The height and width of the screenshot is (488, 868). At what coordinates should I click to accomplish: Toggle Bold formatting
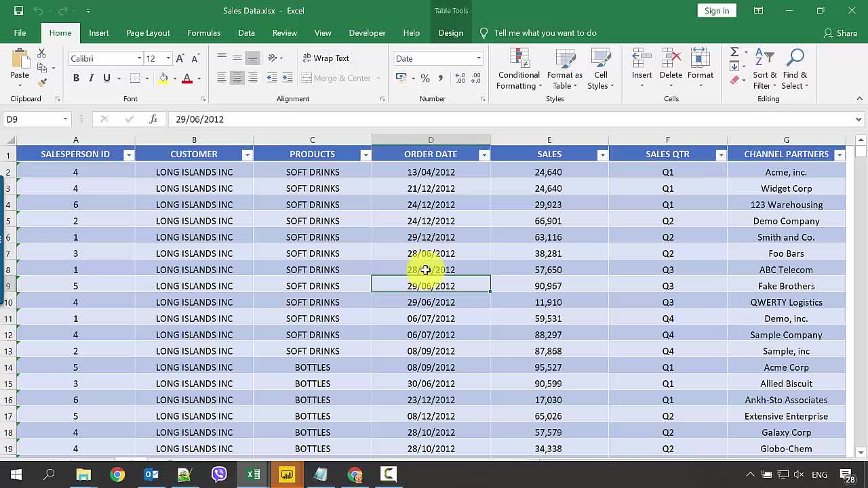(76, 78)
